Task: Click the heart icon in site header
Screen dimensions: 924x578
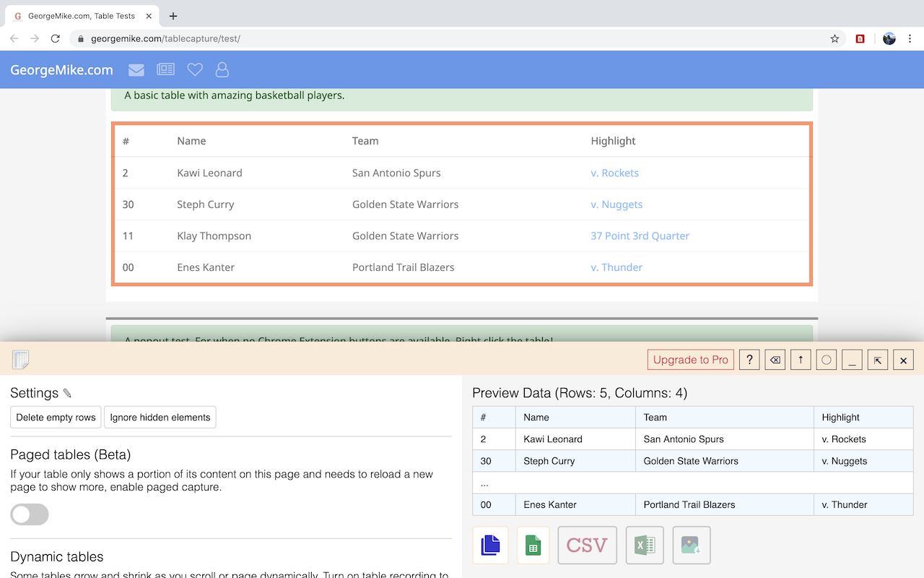Action: coord(194,70)
